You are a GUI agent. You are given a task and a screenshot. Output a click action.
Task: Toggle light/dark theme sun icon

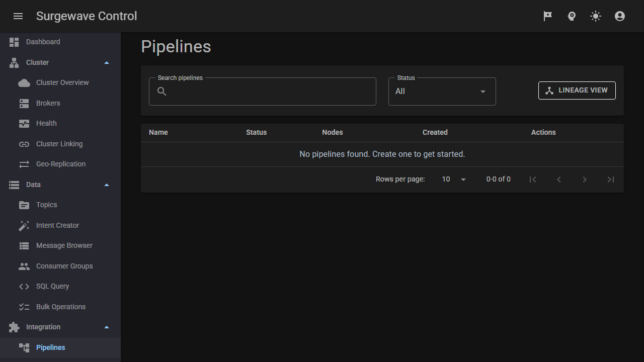click(x=596, y=16)
